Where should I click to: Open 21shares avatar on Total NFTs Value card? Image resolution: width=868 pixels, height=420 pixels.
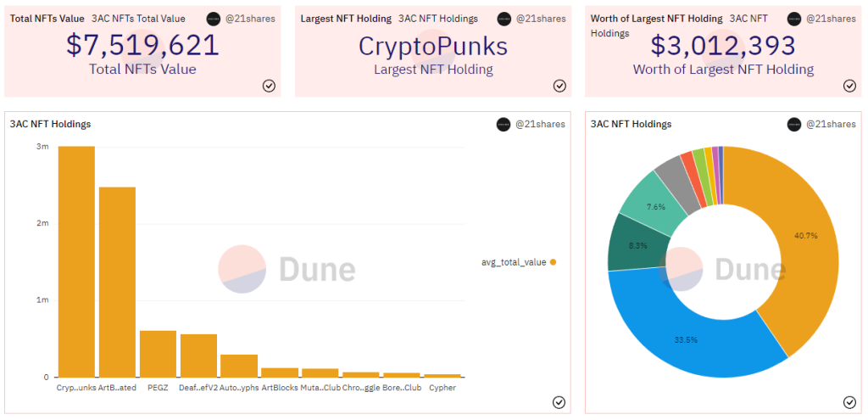213,19
